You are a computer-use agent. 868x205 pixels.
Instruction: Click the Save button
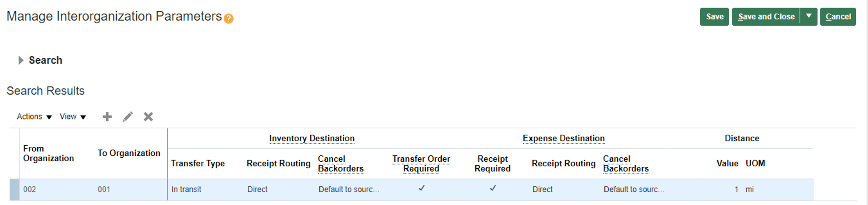point(714,16)
